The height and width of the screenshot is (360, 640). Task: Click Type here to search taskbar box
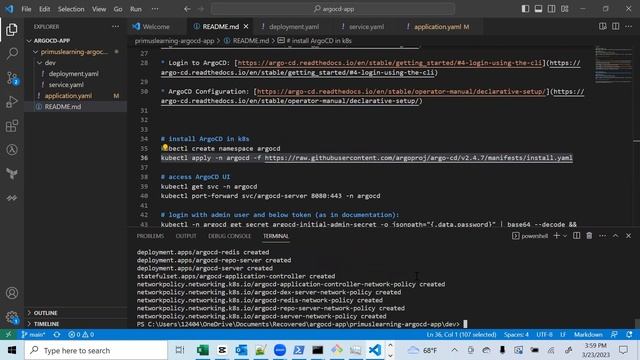[x=96, y=350]
